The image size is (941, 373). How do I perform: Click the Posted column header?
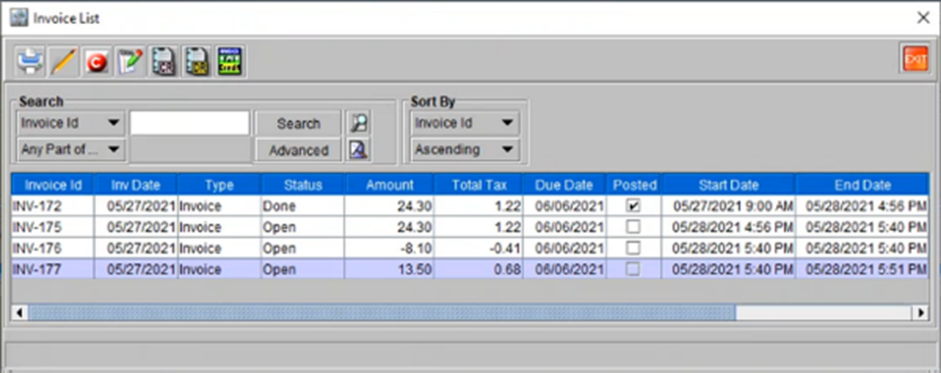[634, 185]
